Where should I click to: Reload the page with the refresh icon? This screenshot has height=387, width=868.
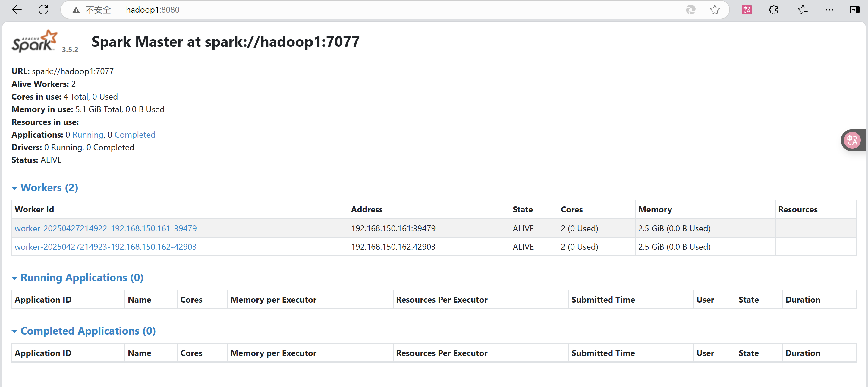coord(43,10)
